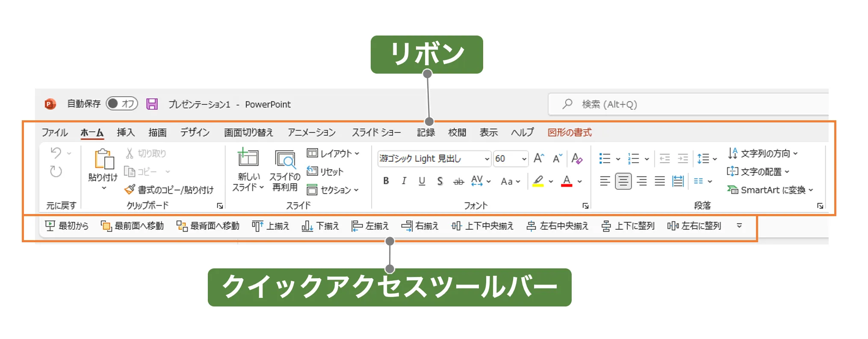Screen dimensions: 868x339
Task: Open Align Text (文字の配置) dropdown
Action: click(759, 172)
